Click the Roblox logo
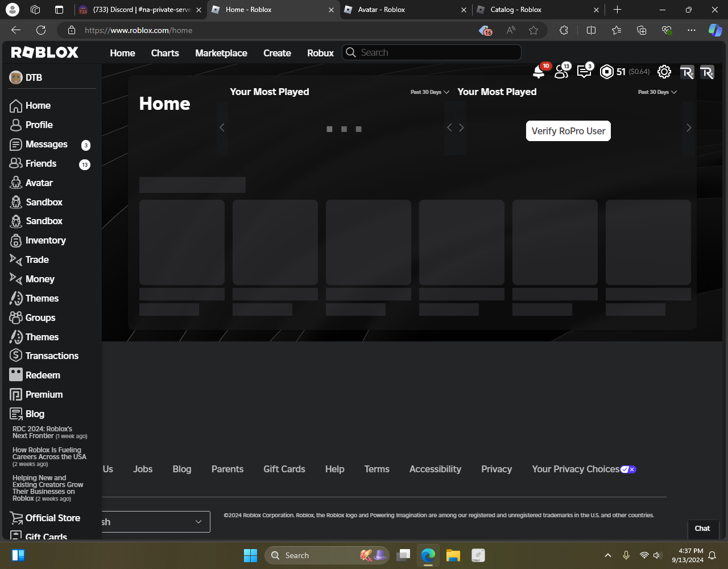 [x=45, y=52]
